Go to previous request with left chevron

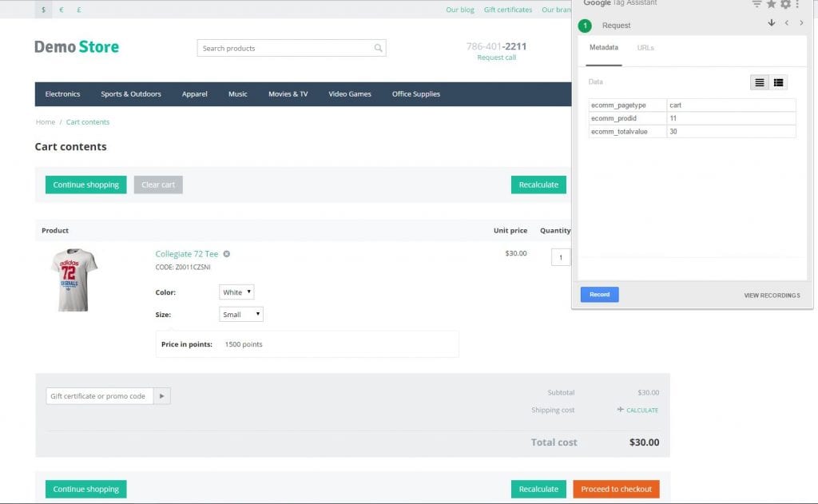787,23
